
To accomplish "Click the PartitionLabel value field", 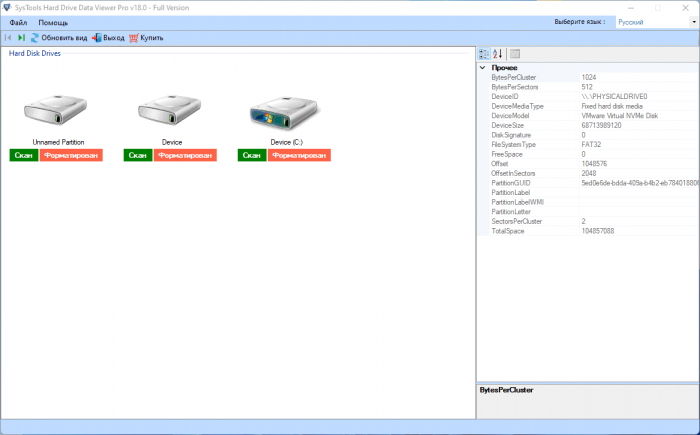I will coord(639,192).
